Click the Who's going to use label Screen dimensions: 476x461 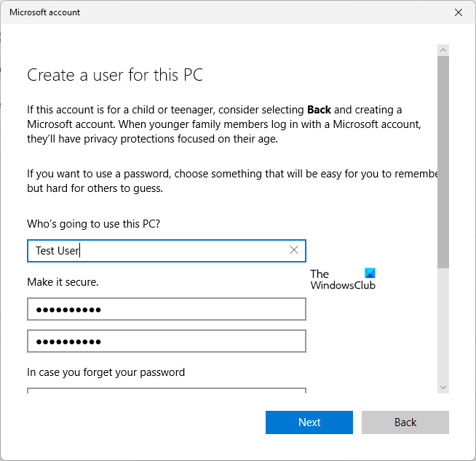point(93,223)
